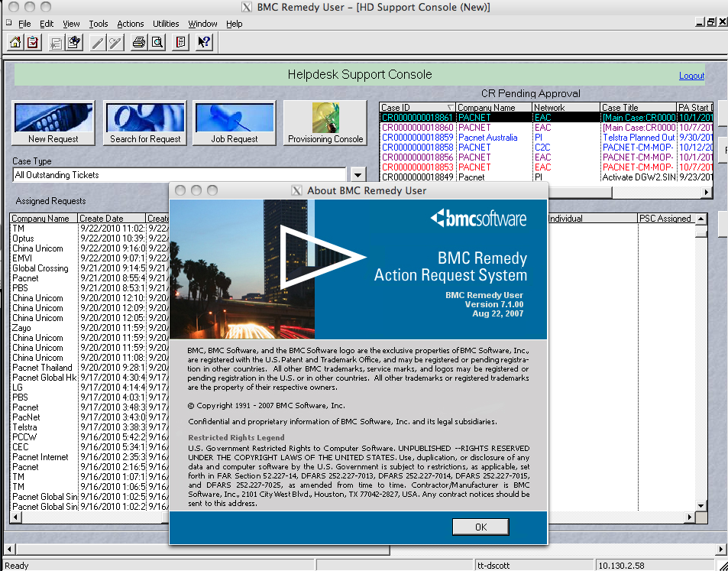This screenshot has width=728, height=571.
Task: Click the Case Type field showing All Outstanding Tickets
Action: [x=180, y=175]
